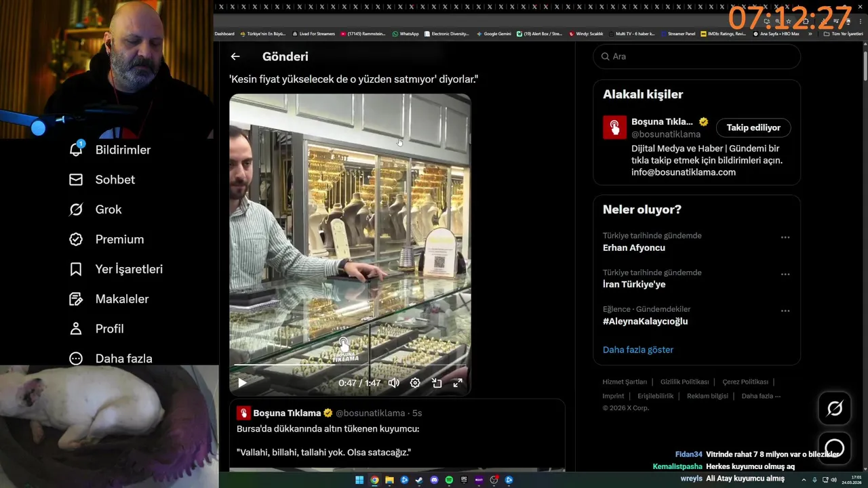The image size is (868, 488).
Task: Open the floating Grok button
Action: [x=835, y=408]
